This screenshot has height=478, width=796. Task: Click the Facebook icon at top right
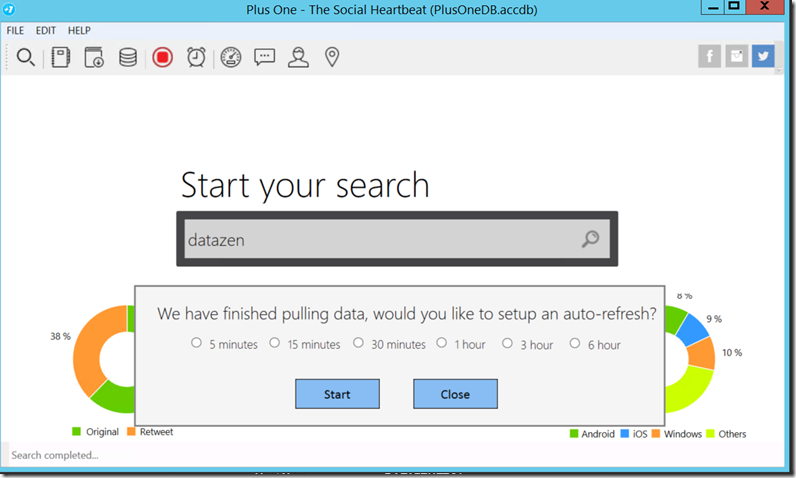click(709, 57)
